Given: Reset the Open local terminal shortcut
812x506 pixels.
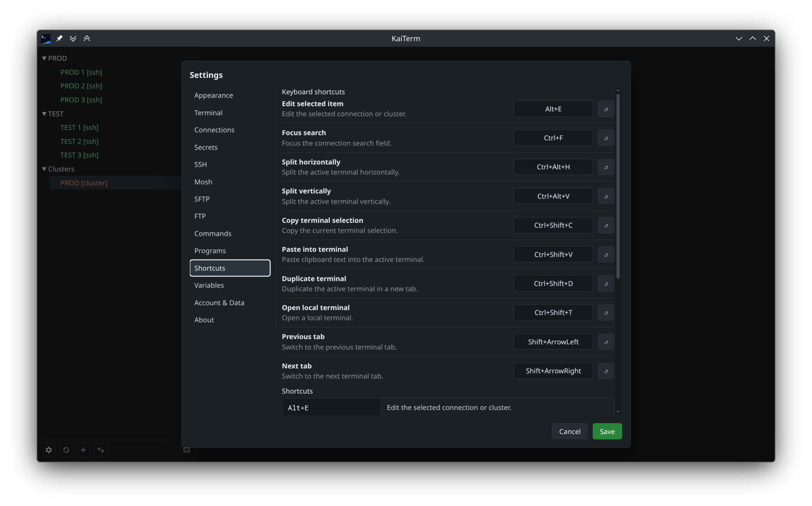Looking at the screenshot, I should [606, 312].
